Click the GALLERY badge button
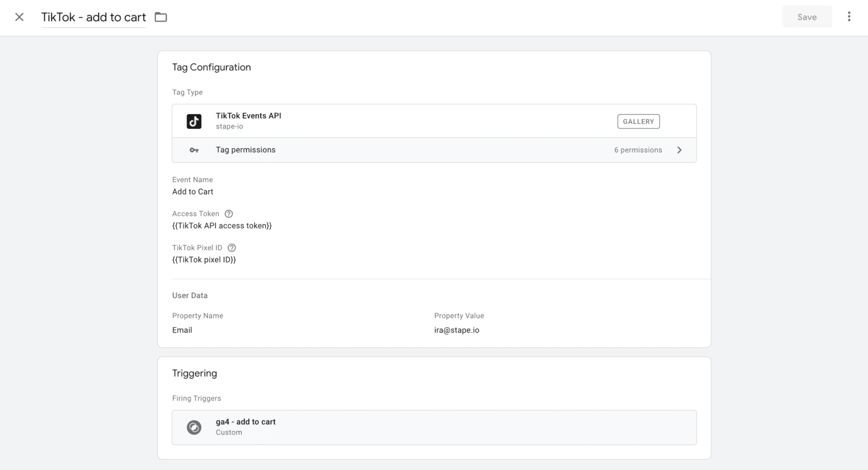The width and height of the screenshot is (868, 470). click(638, 122)
